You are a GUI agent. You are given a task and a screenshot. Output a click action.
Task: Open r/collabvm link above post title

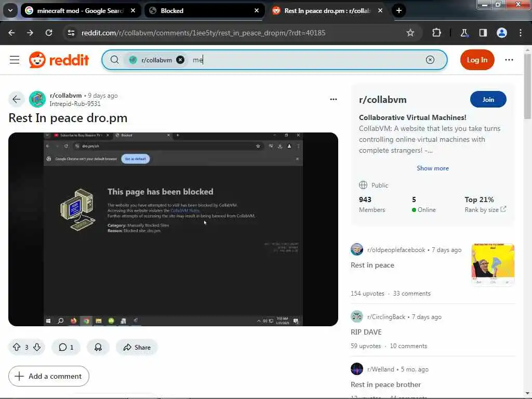[65, 96]
